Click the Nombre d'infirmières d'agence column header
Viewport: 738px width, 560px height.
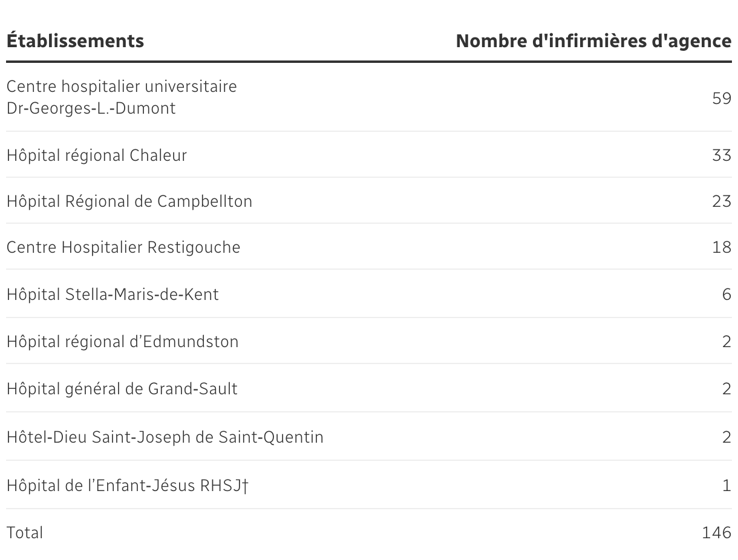593,41
